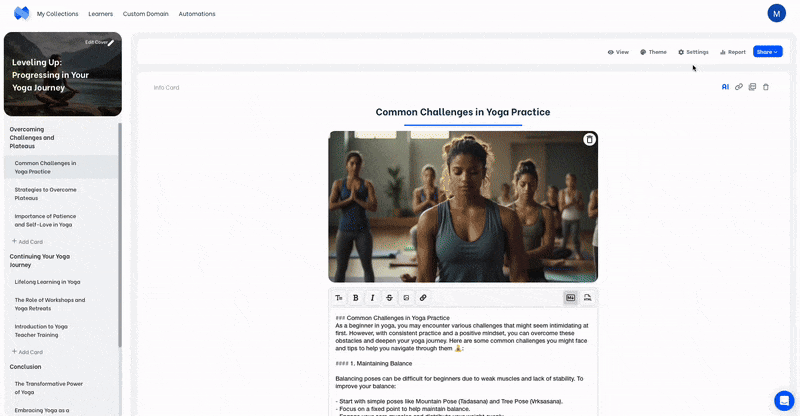Add a card under Overcoming Challenges and Plateaus

[x=28, y=241]
